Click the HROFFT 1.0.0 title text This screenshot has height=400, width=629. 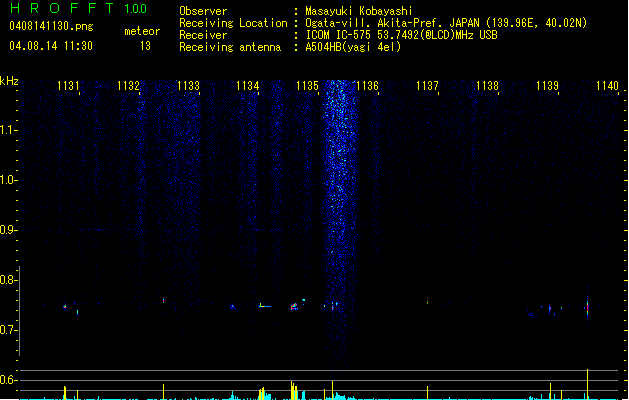[78, 8]
